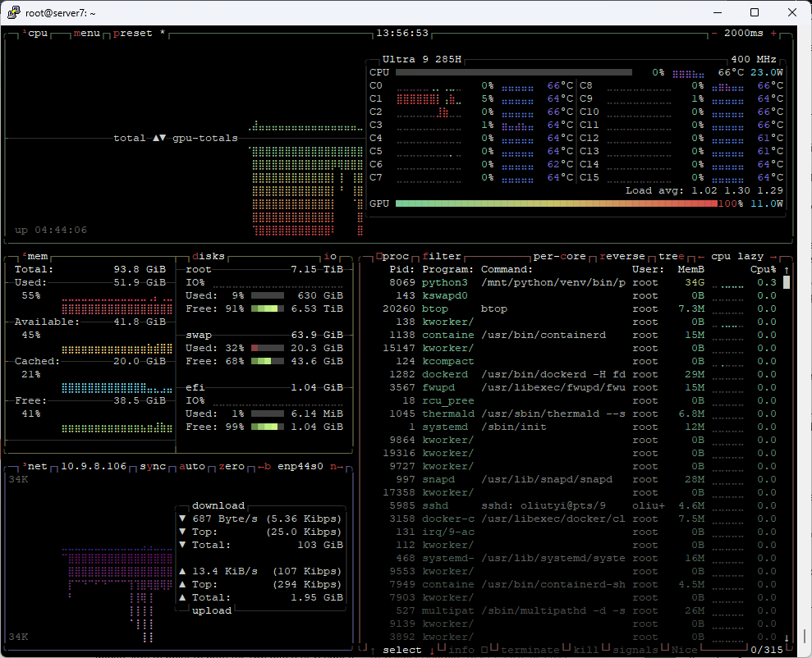Toggle reverse sorting of the process list
Viewport: 812px width, 658px height.
pos(622,256)
